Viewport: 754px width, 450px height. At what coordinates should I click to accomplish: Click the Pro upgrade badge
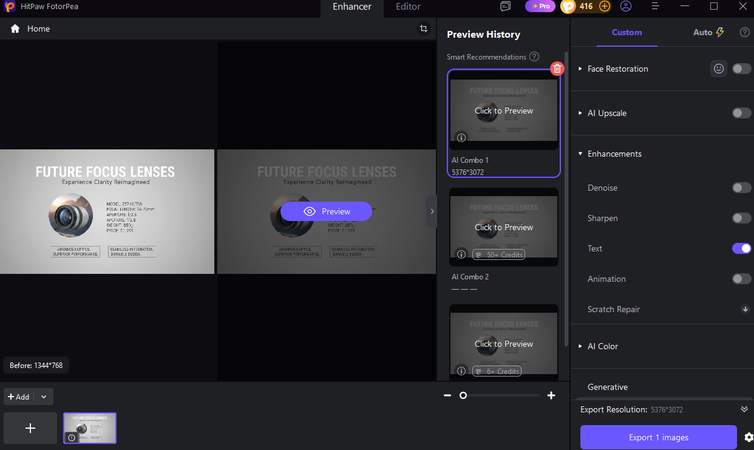[540, 6]
